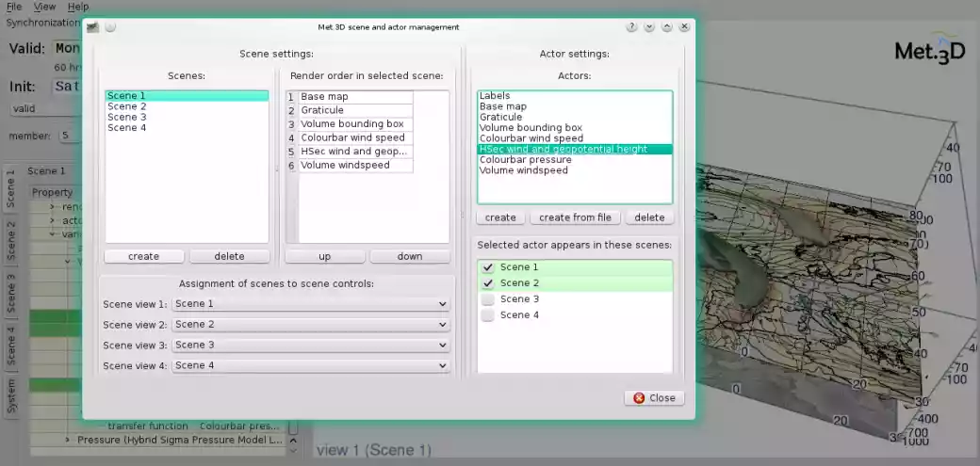Select HSec wind and geopotential height actor
Viewport: 980px width, 466px height.
tap(575, 150)
